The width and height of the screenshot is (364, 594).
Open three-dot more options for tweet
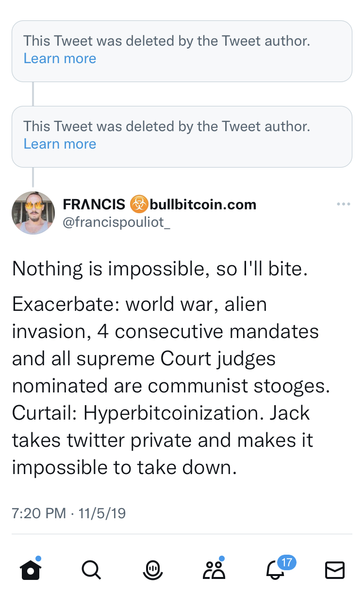[343, 204]
